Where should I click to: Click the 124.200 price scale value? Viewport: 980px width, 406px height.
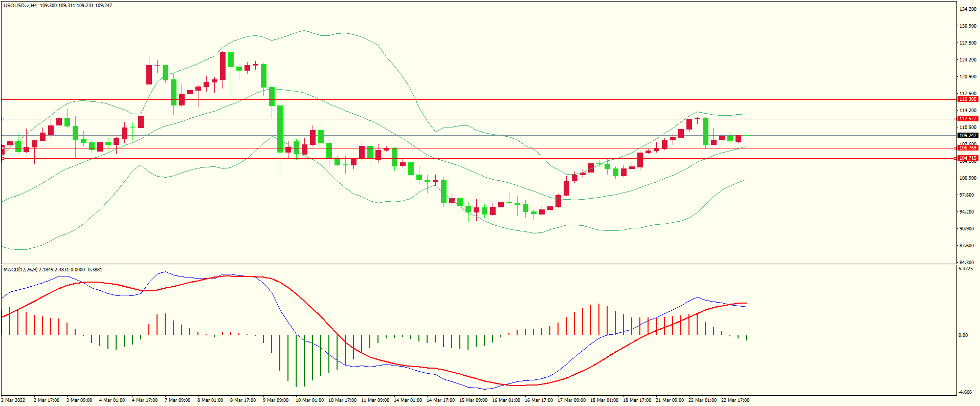pyautogui.click(x=968, y=60)
